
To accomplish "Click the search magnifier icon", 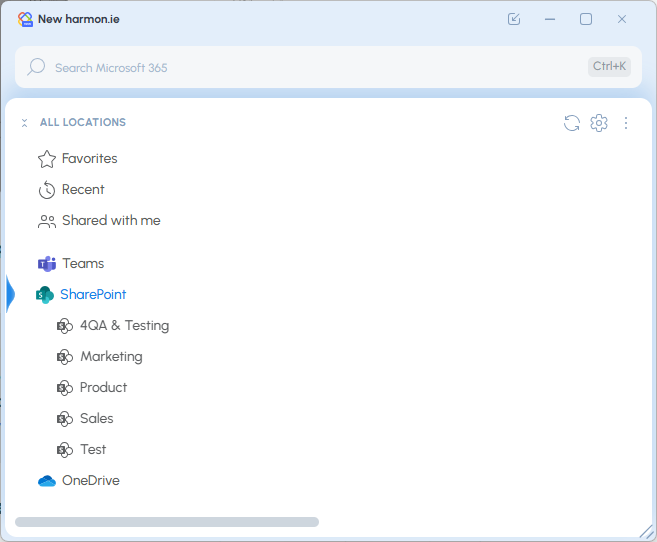I will (x=36, y=67).
